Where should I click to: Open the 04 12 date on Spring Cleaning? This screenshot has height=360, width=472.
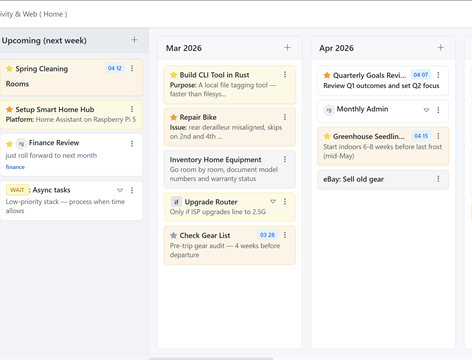click(x=115, y=68)
